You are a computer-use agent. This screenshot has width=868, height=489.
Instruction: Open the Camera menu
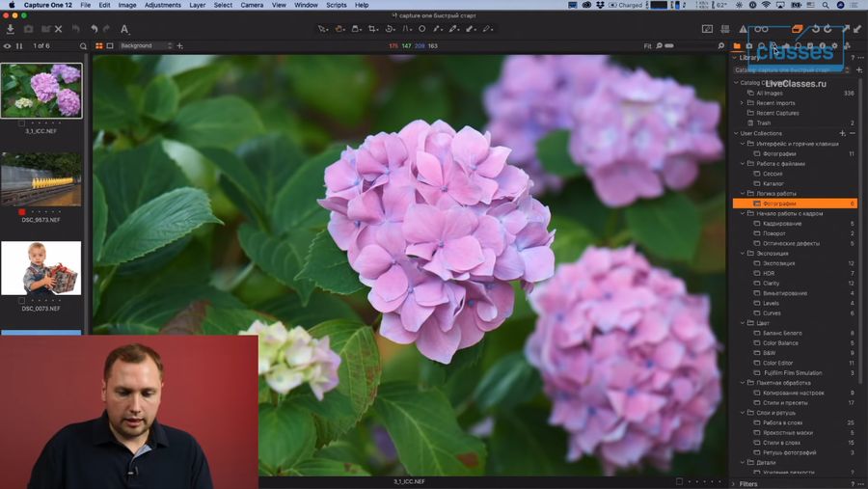click(252, 5)
